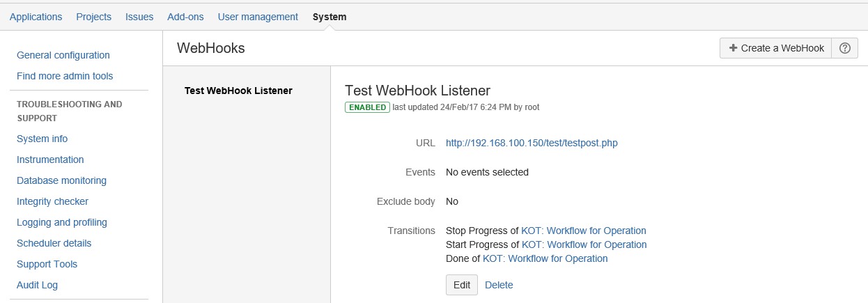The image size is (868, 303).
Task: Select Test WebHook Listener in list
Action: [238, 91]
